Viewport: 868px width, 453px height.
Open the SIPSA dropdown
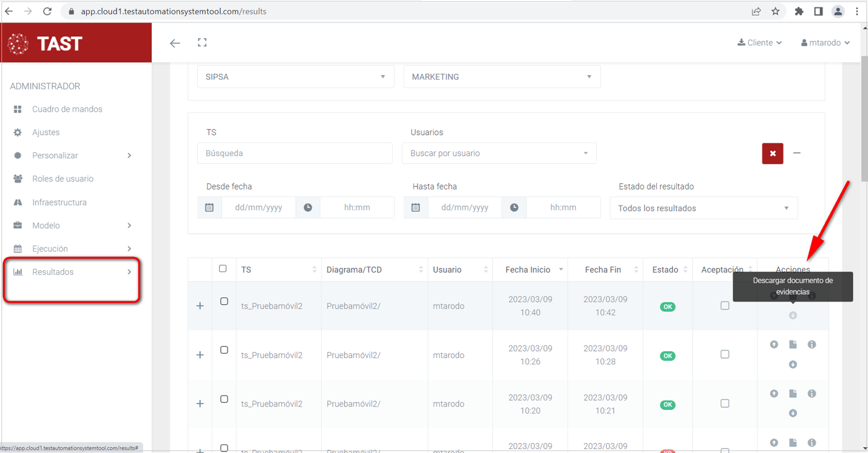[295, 77]
